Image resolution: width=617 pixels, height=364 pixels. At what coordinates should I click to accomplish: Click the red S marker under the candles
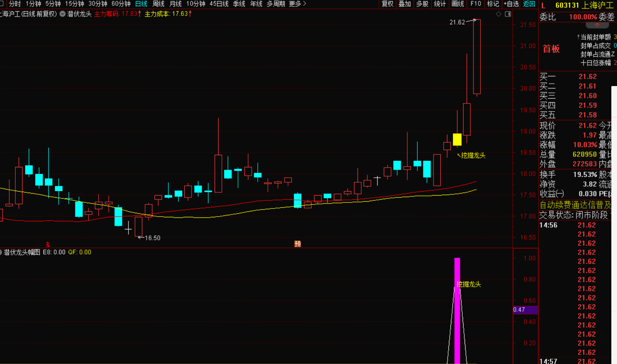[x=48, y=244]
